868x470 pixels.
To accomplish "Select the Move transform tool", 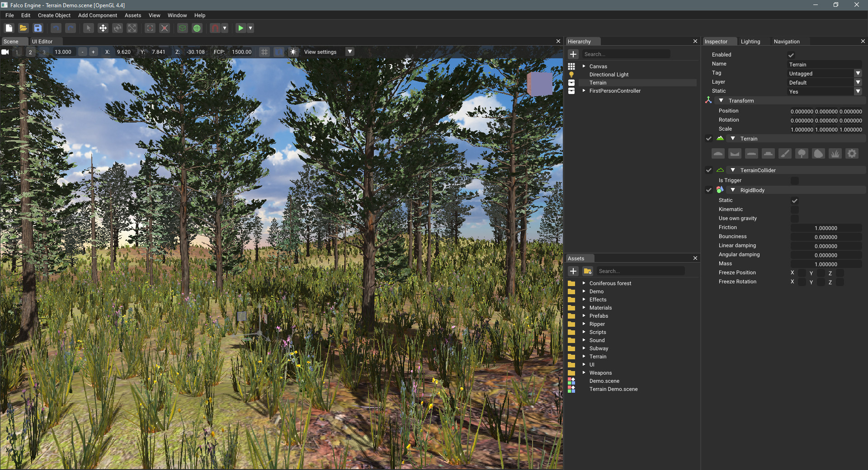I will pyautogui.click(x=103, y=28).
